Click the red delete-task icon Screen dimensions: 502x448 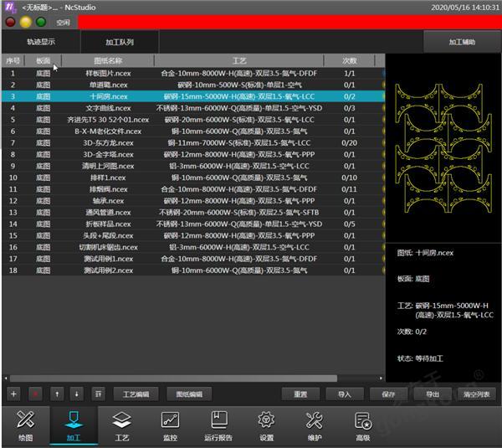tap(35, 394)
